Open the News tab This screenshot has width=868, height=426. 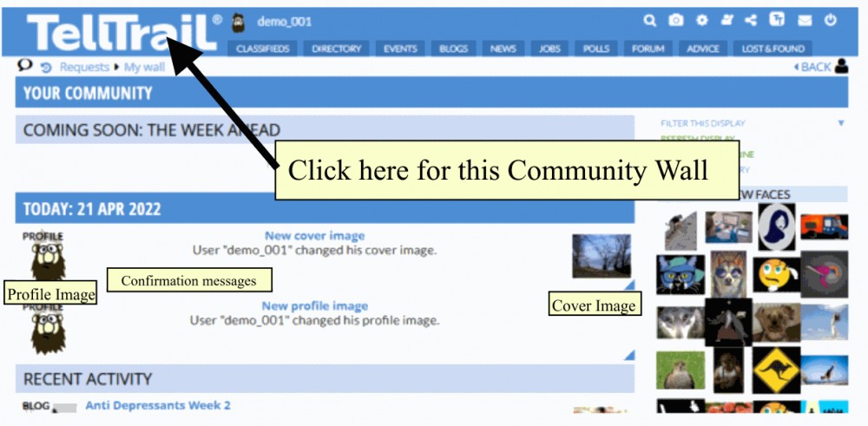[x=503, y=49]
